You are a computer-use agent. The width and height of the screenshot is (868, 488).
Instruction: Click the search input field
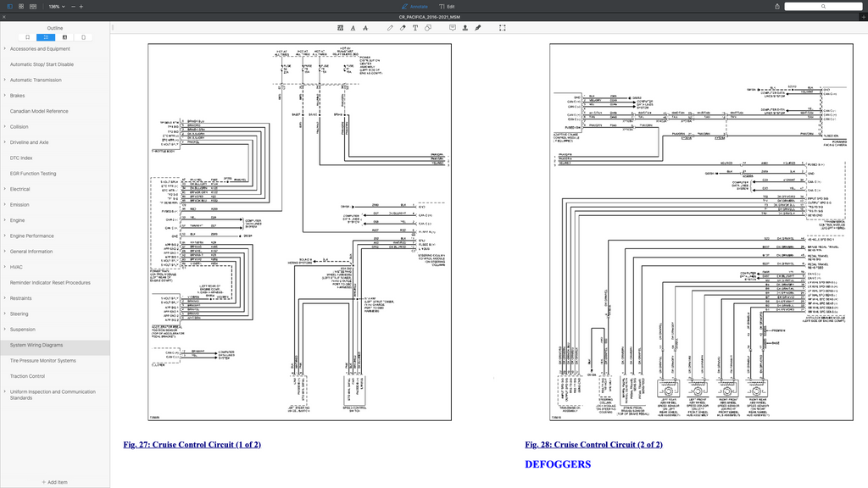point(823,7)
